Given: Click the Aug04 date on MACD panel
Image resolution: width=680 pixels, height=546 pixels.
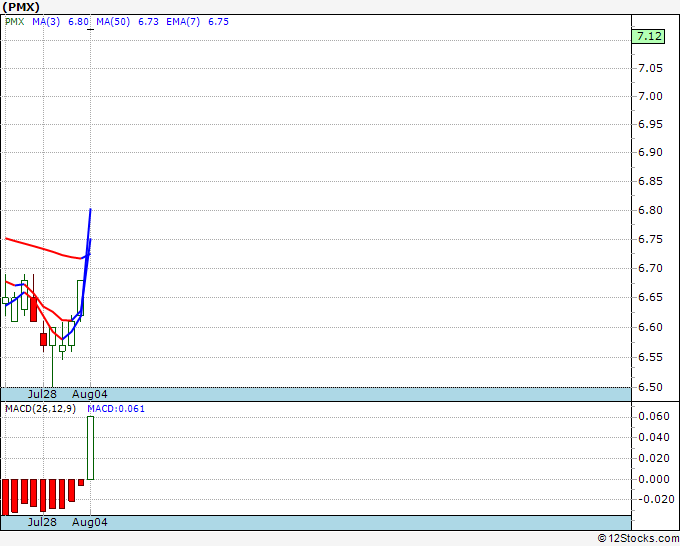Looking at the screenshot, I should click(x=89, y=522).
